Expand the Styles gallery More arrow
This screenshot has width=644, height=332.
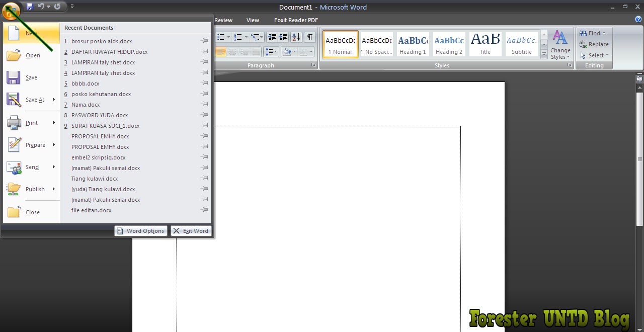pyautogui.click(x=544, y=55)
